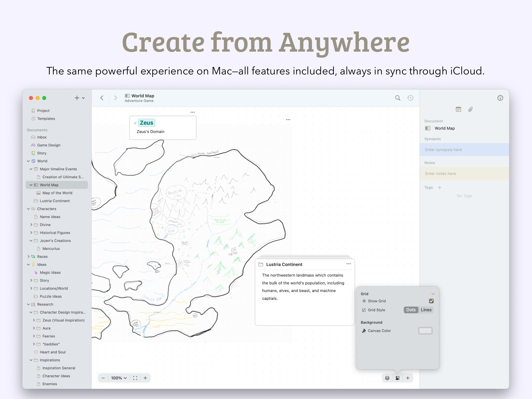
Task: Open the attachments paperclip icon
Action: click(470, 109)
